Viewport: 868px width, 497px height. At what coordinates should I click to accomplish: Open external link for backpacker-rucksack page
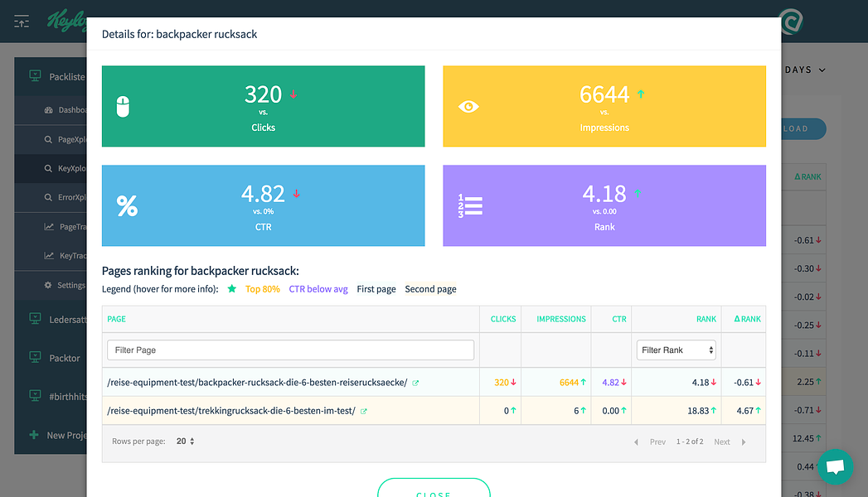tap(415, 383)
